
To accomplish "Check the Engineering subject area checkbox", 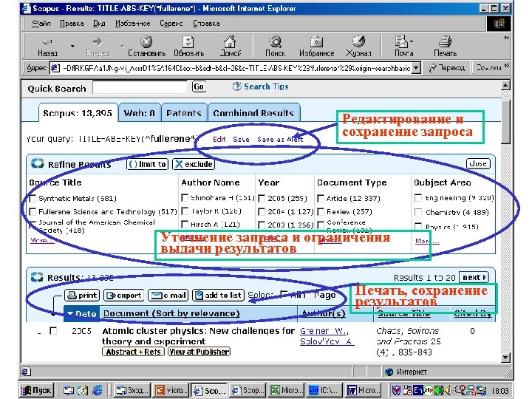I will pos(418,197).
